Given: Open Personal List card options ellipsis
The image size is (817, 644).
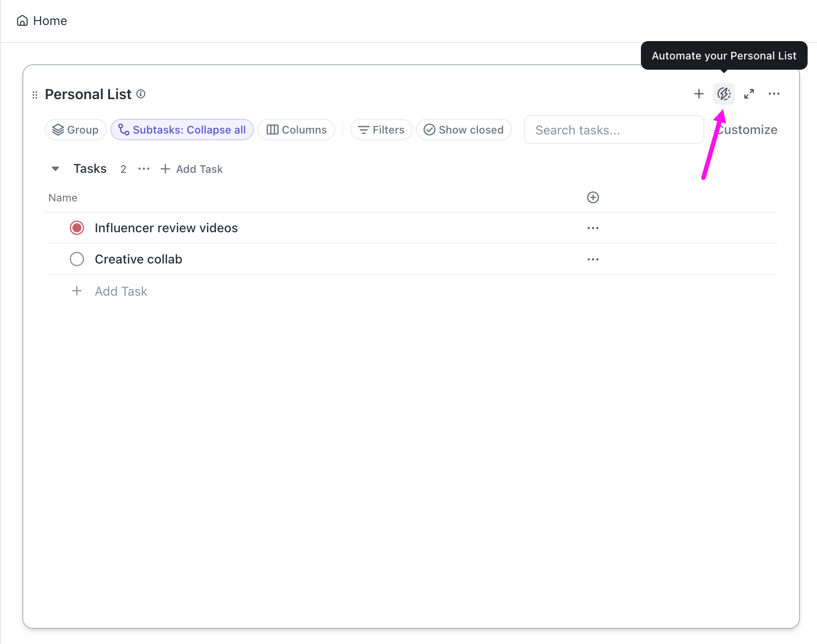Looking at the screenshot, I should [x=774, y=94].
